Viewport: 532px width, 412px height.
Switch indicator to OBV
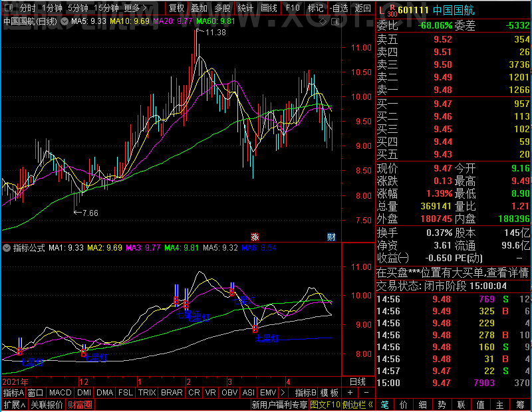coord(229,393)
